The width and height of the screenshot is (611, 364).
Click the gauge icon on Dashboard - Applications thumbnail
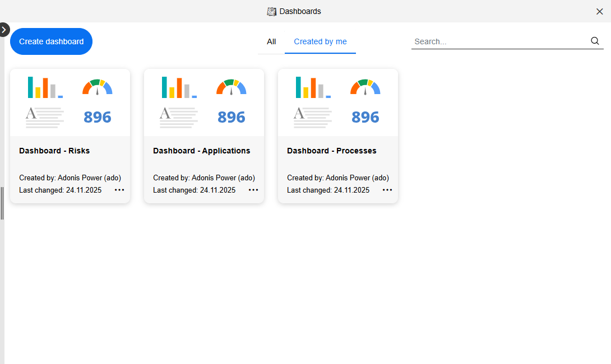click(231, 87)
